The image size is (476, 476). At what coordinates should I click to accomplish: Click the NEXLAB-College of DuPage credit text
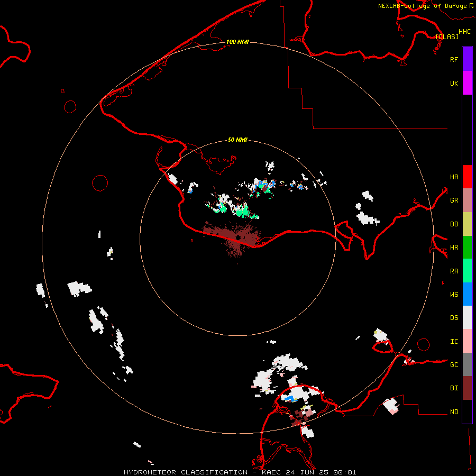tap(422, 6)
